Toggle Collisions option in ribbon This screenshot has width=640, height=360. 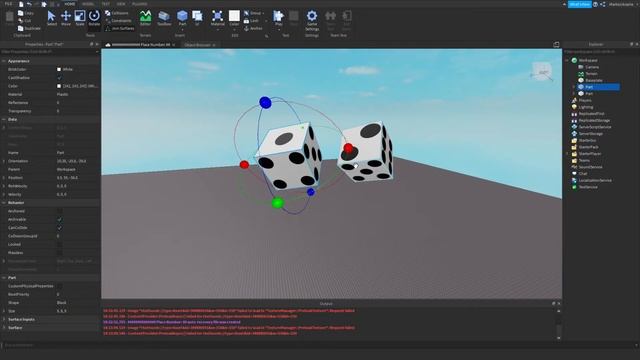pos(118,13)
